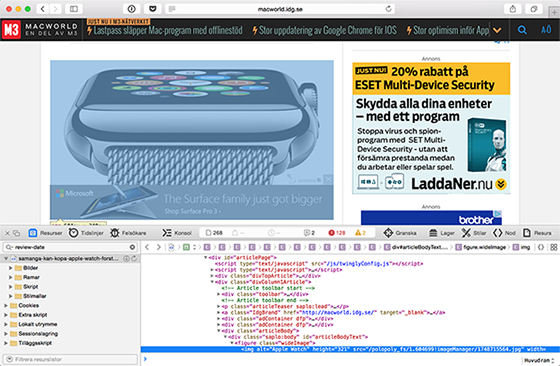Show the Safari sidebar
Screen dimensions: 560x366
(x=74, y=9)
